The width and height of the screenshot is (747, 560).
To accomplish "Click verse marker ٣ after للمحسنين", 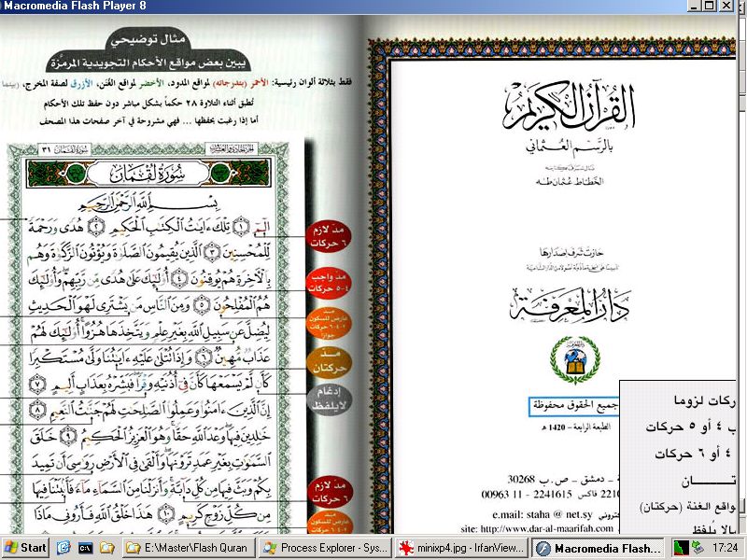I will click(x=212, y=253).
